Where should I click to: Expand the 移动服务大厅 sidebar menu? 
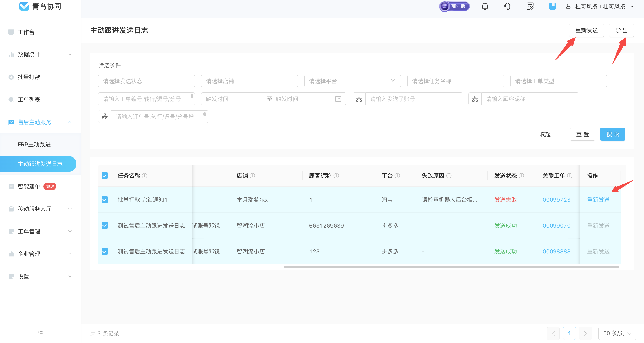tap(40, 209)
